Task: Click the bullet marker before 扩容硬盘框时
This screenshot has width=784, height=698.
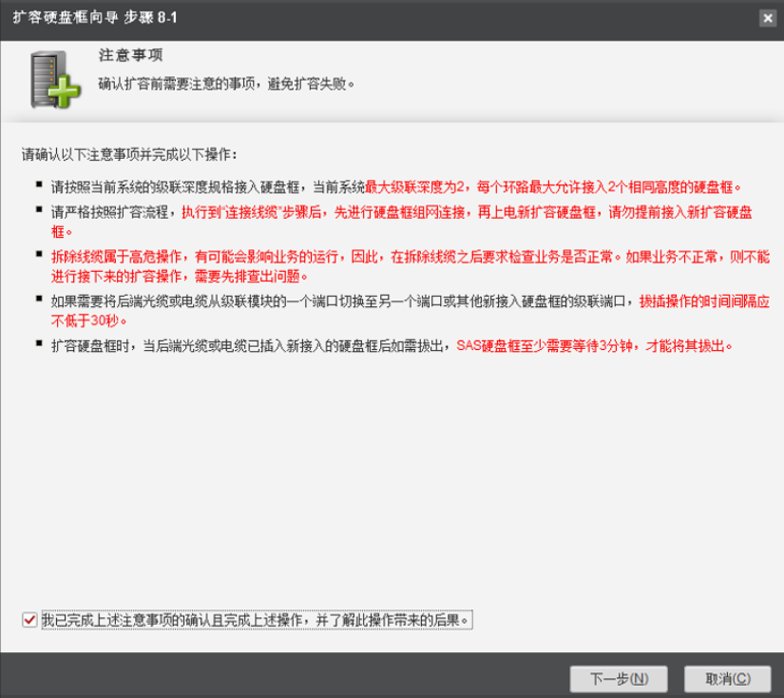Action: 39,343
